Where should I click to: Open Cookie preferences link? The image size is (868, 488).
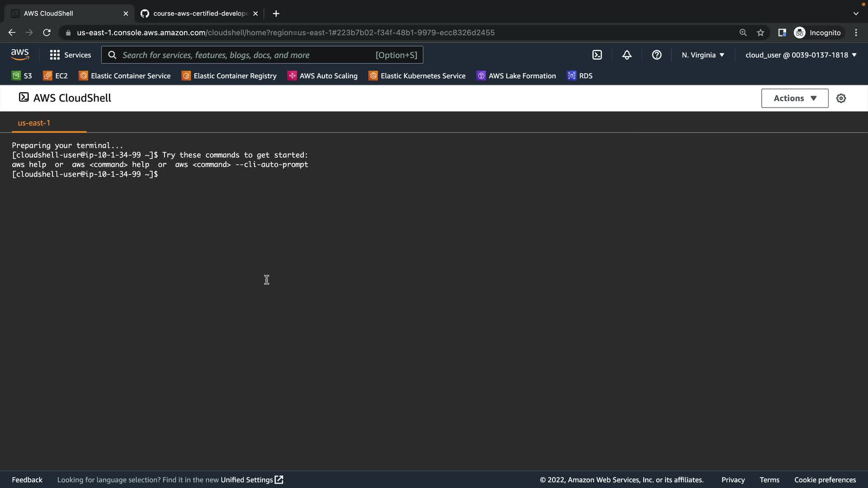tap(825, 480)
